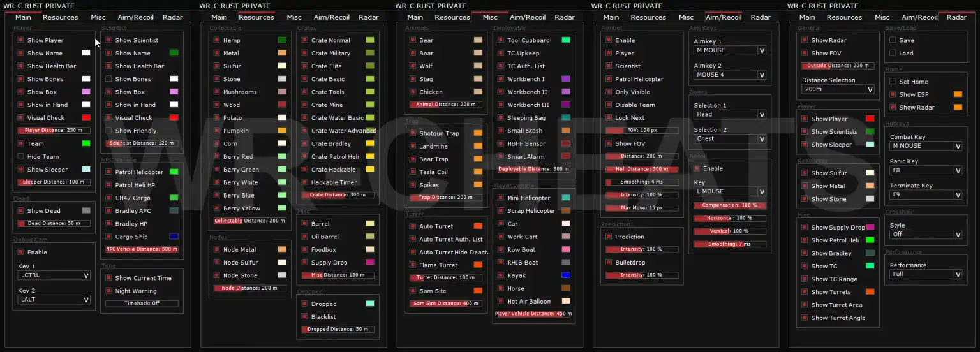The image size is (980, 352).
Task: Enable the Hide Team checkbox
Action: click(21, 156)
